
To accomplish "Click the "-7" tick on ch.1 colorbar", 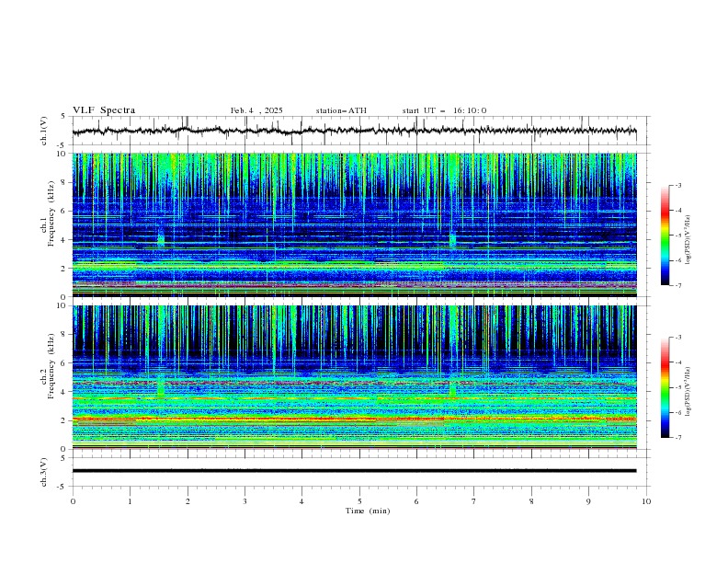I will point(677,285).
